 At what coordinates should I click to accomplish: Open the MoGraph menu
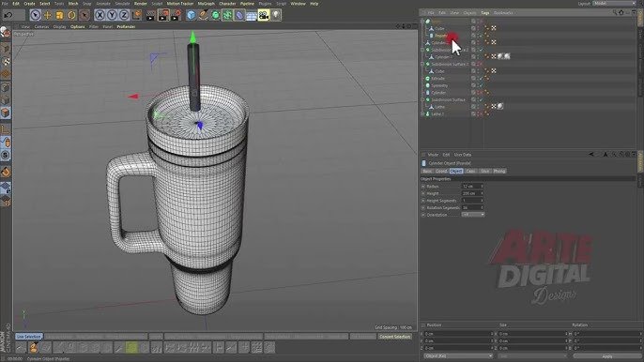point(207,4)
